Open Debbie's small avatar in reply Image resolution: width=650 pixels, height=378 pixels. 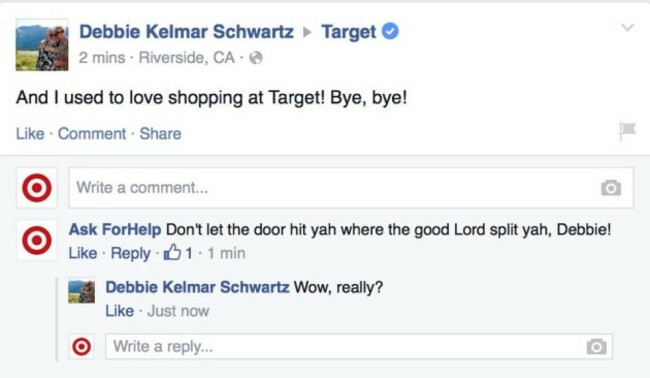(x=81, y=292)
